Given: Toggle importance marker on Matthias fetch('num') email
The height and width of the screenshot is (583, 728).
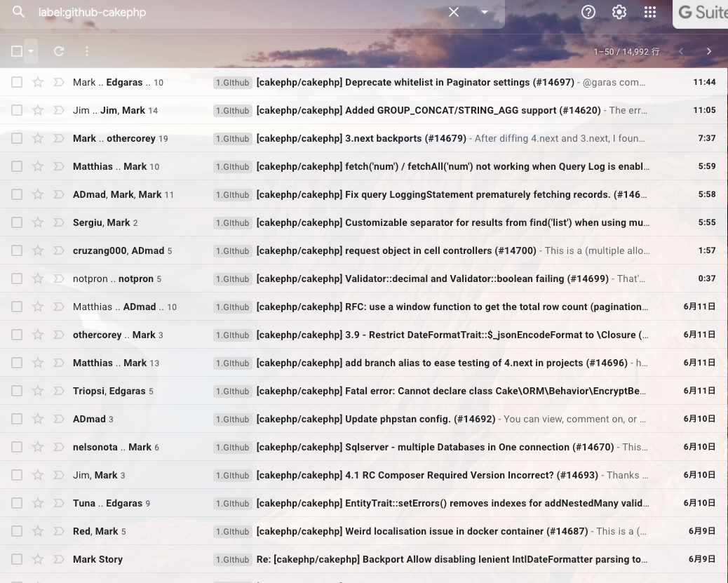Looking at the screenshot, I should [x=58, y=166].
